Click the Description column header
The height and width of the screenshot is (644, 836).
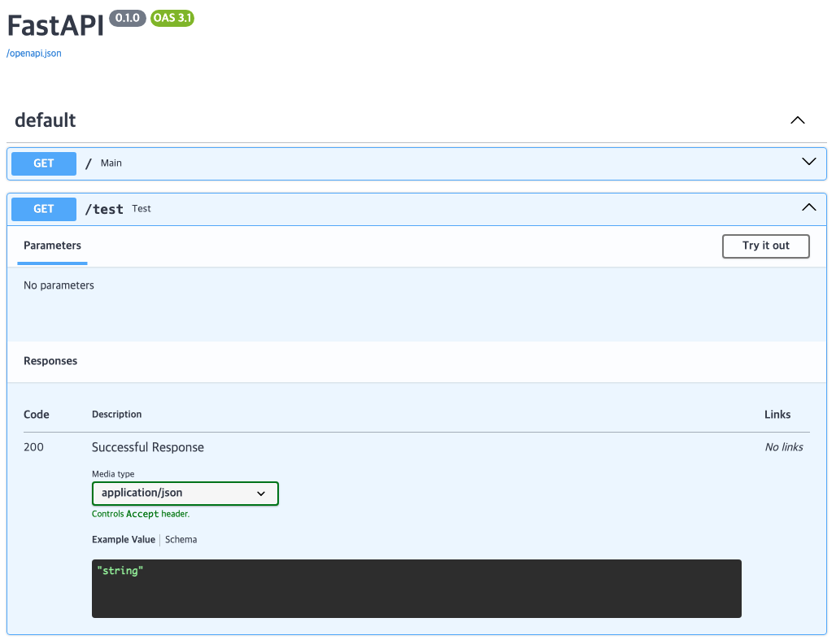117,414
